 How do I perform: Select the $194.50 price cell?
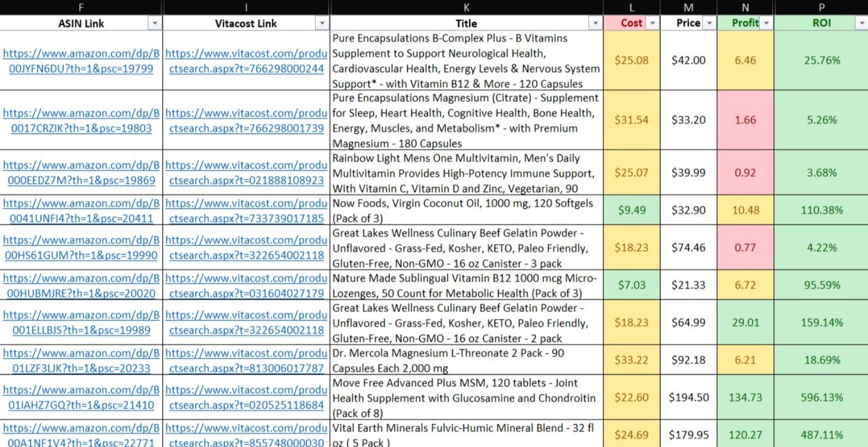688,398
